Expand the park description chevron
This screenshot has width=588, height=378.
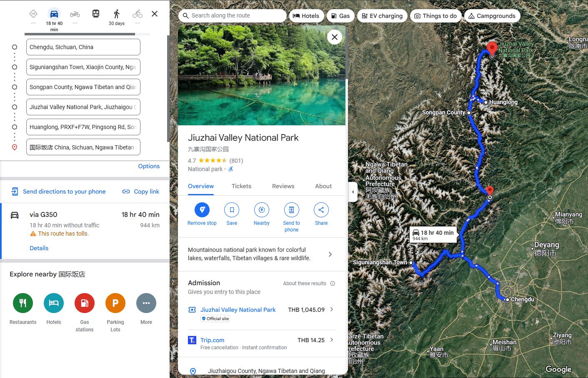click(330, 254)
